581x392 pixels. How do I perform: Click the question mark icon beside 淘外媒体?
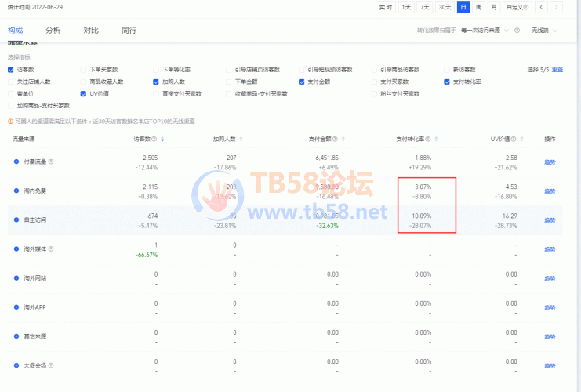click(51, 249)
